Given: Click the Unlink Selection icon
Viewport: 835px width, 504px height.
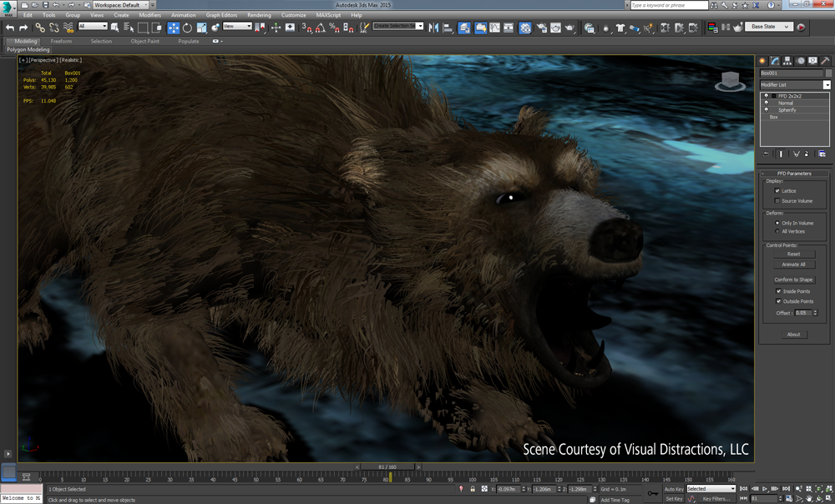Looking at the screenshot, I should click(x=53, y=28).
